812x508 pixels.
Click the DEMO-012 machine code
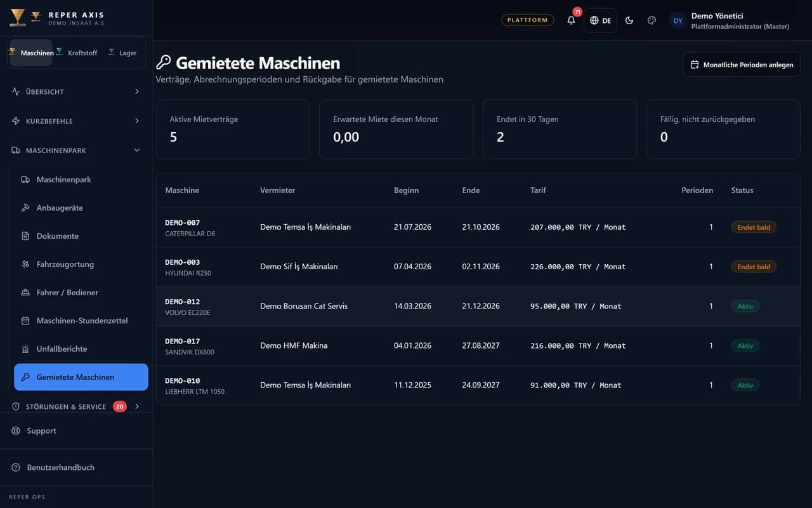coord(182,302)
